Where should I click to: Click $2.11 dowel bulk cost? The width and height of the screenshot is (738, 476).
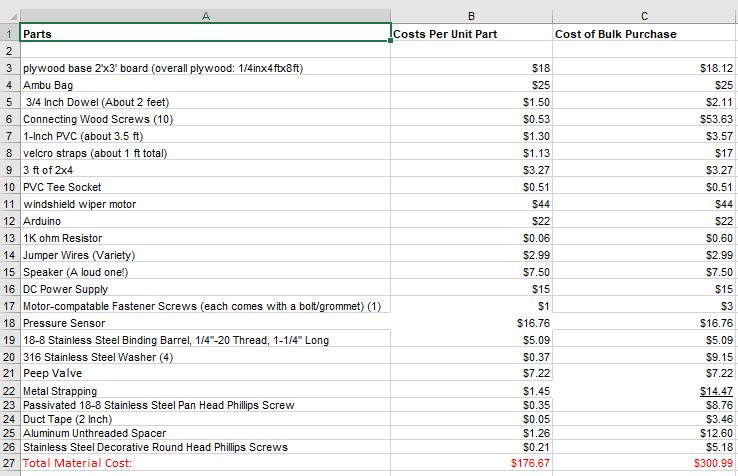click(644, 102)
